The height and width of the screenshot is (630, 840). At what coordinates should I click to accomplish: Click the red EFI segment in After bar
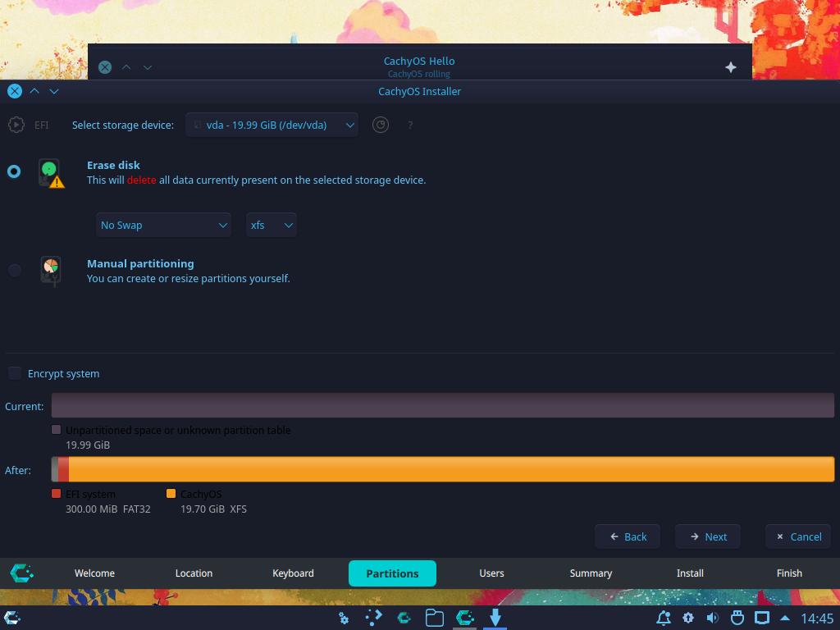[x=63, y=469]
